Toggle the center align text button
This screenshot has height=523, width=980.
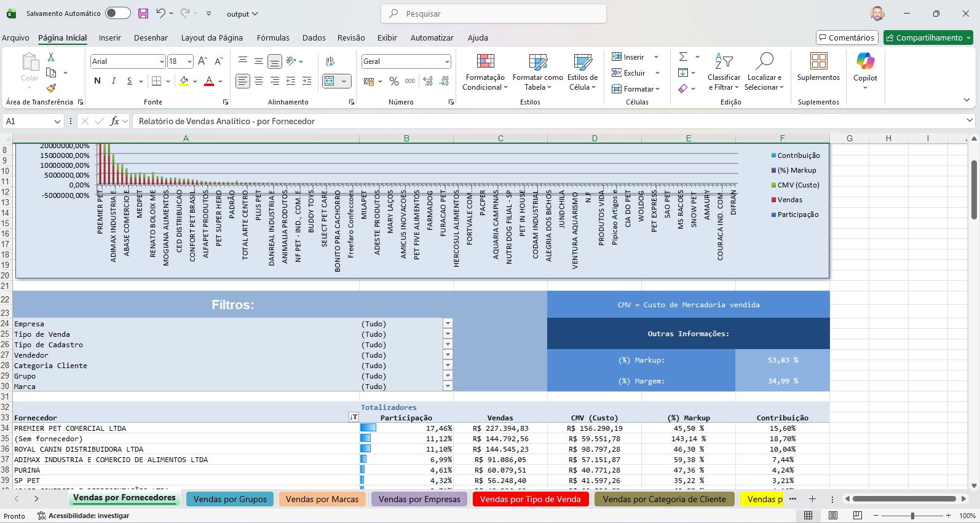click(259, 81)
